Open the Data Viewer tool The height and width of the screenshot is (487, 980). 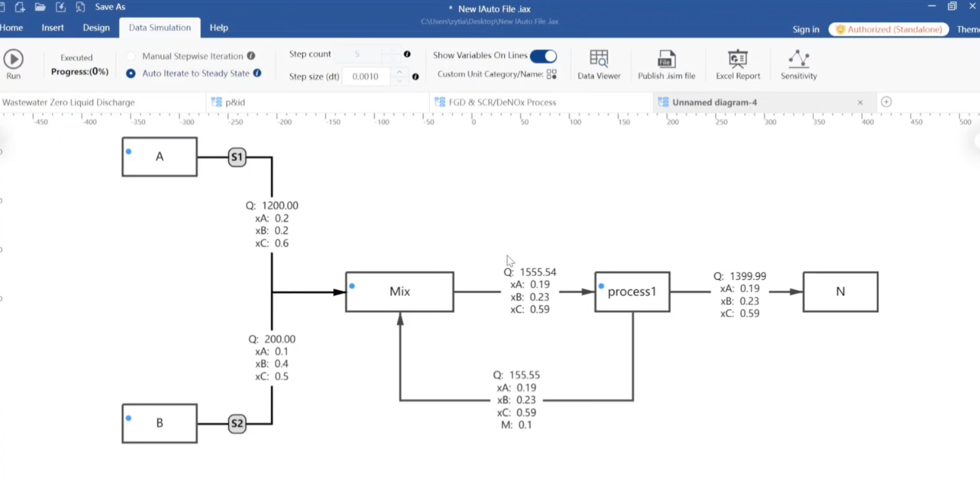click(x=599, y=64)
